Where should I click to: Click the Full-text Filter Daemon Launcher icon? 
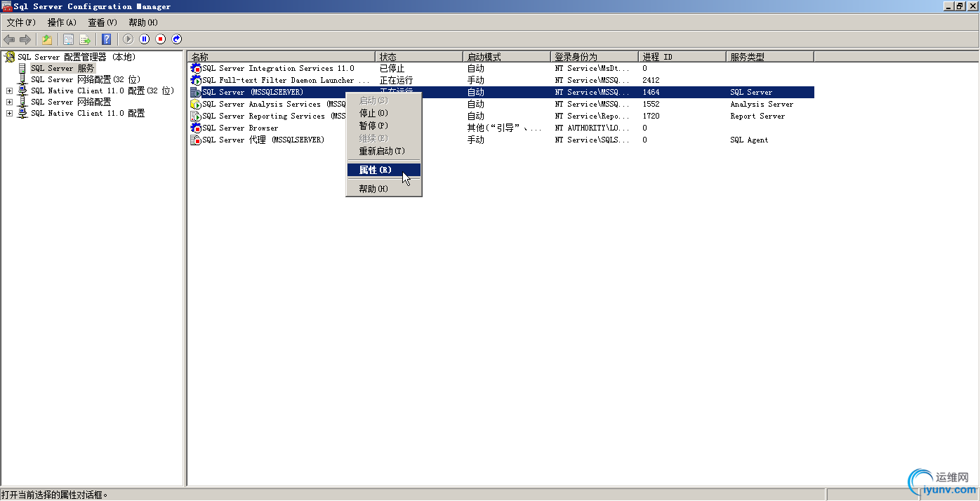coord(196,80)
